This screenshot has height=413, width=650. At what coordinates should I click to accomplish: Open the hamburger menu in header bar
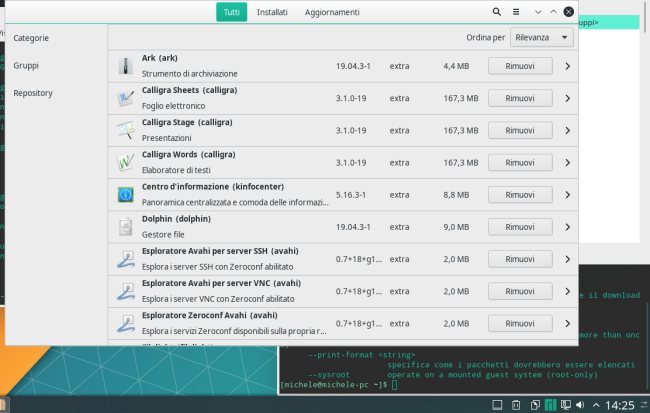click(x=516, y=12)
